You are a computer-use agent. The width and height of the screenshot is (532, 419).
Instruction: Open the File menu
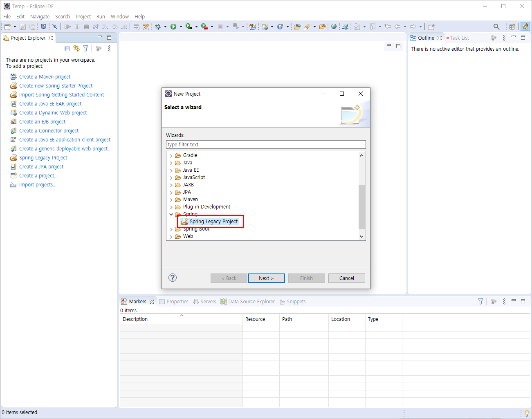[x=7, y=16]
